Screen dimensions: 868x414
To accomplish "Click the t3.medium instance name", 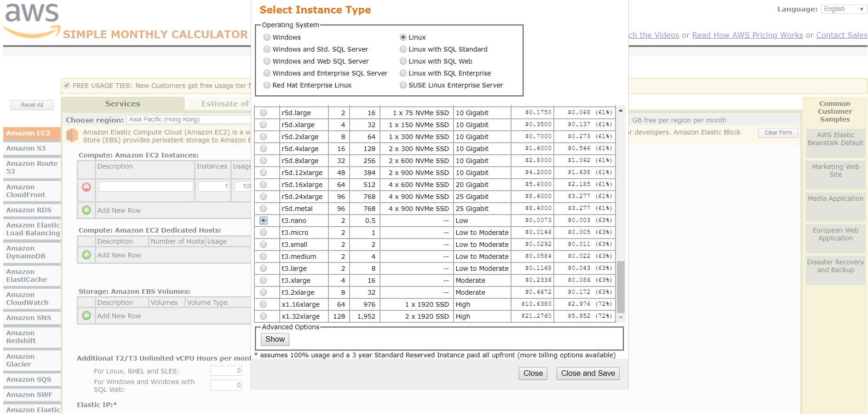I will pos(299,257).
